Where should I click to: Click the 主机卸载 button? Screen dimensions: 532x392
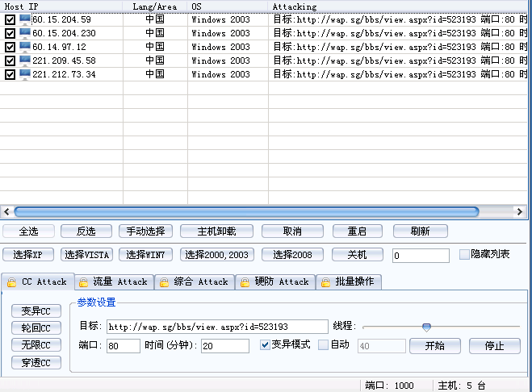pos(216,231)
